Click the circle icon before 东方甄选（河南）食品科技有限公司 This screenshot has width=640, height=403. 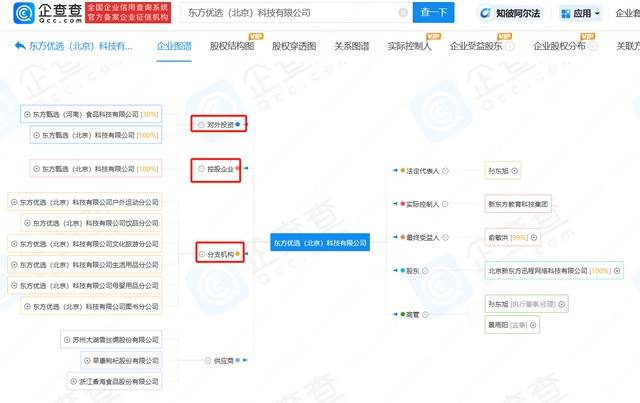tap(27, 114)
